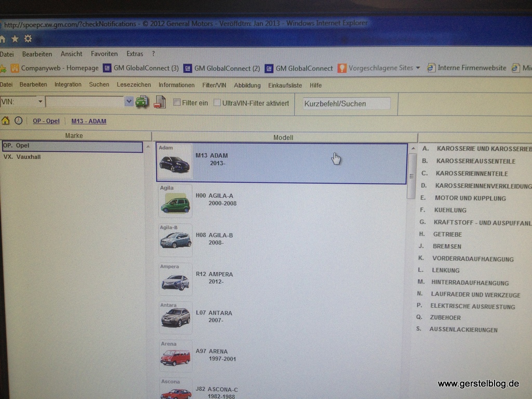Expand Vorgeschlagene Sites dropdown
Image resolution: width=532 pixels, height=399 pixels.
click(x=418, y=68)
